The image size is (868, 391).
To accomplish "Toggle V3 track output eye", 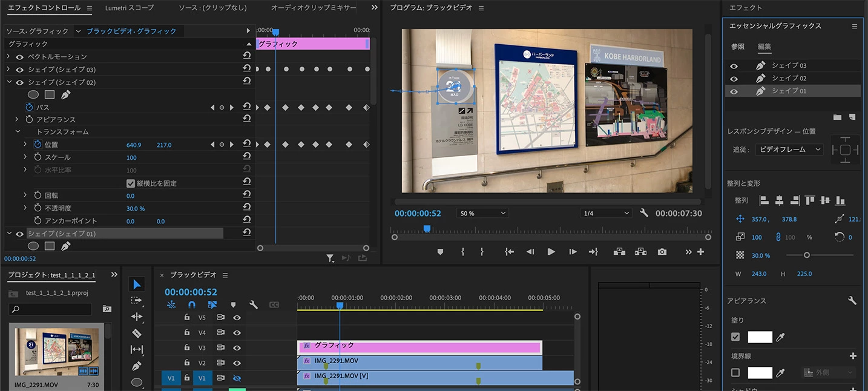I will [x=237, y=348].
